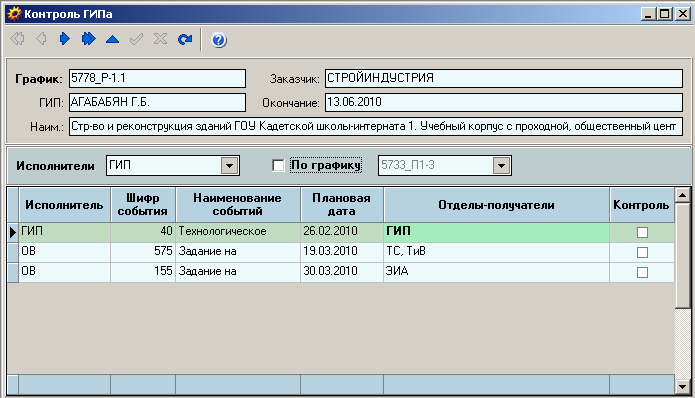Open the 5733_П1-3 schedule dropdown
The height and width of the screenshot is (398, 695).
501,166
